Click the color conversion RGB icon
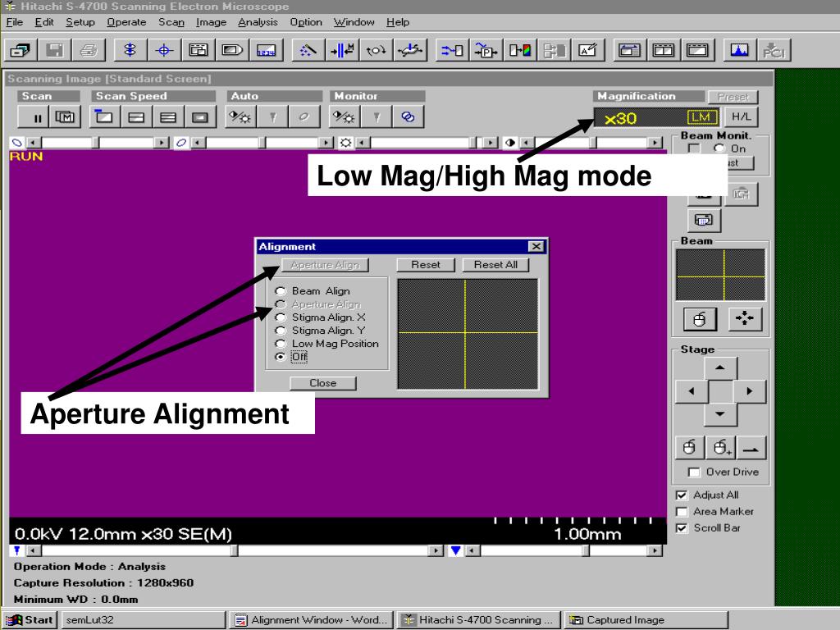840x630 pixels. coord(520,50)
